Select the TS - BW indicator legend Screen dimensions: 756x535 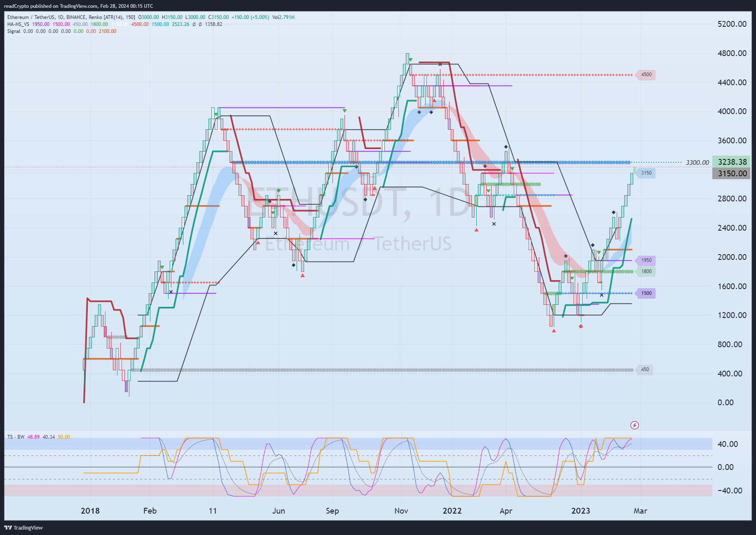point(16,437)
